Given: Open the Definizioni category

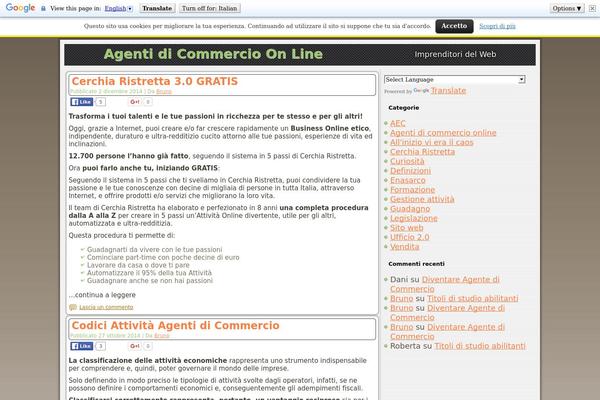Looking at the screenshot, I should (x=410, y=171).
